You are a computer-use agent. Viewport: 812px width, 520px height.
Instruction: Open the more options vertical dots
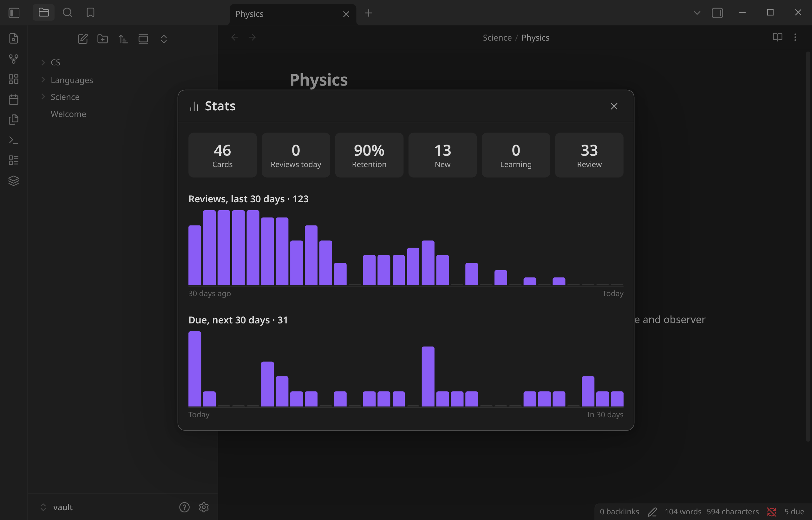click(x=795, y=37)
